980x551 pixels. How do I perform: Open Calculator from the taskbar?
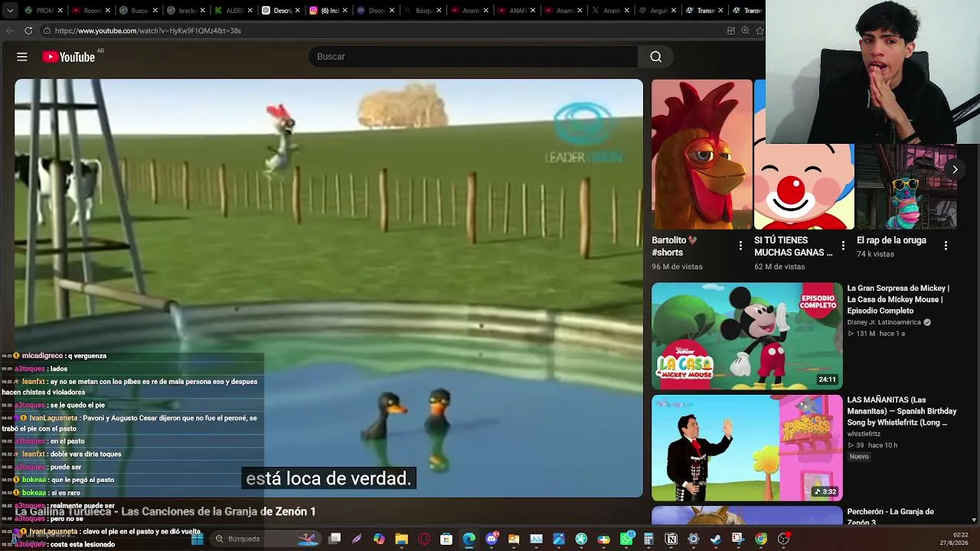(648, 539)
